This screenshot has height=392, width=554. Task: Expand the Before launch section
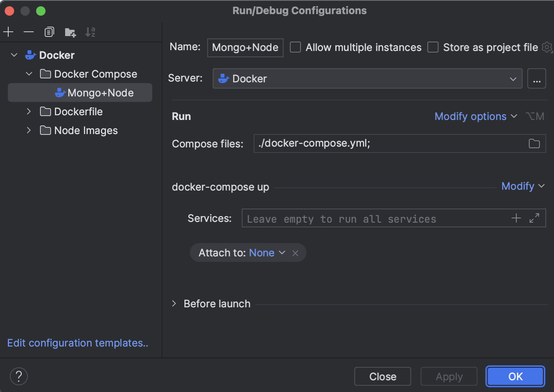point(174,304)
